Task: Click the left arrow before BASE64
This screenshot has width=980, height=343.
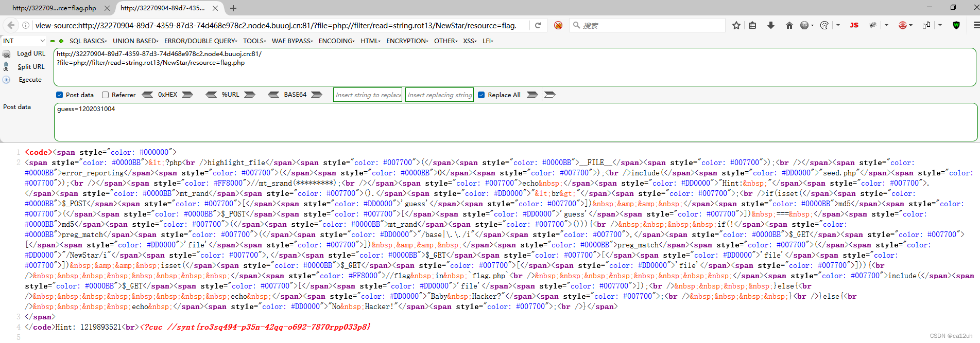Action: point(274,95)
